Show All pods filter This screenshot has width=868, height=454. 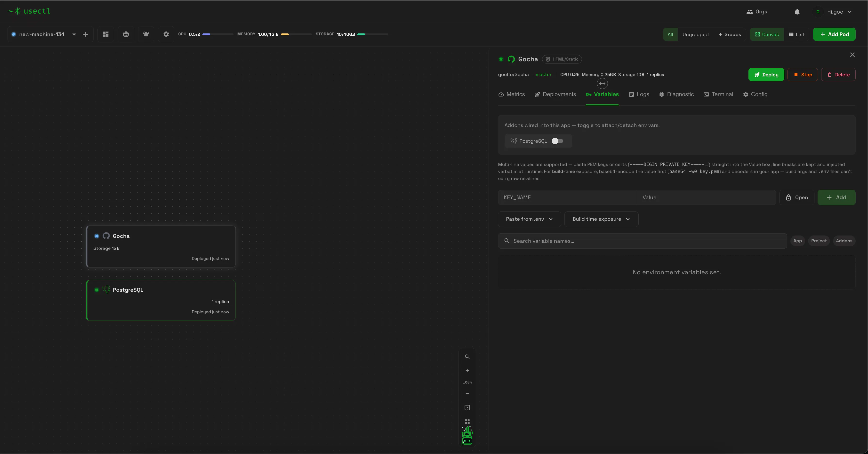(x=671, y=34)
